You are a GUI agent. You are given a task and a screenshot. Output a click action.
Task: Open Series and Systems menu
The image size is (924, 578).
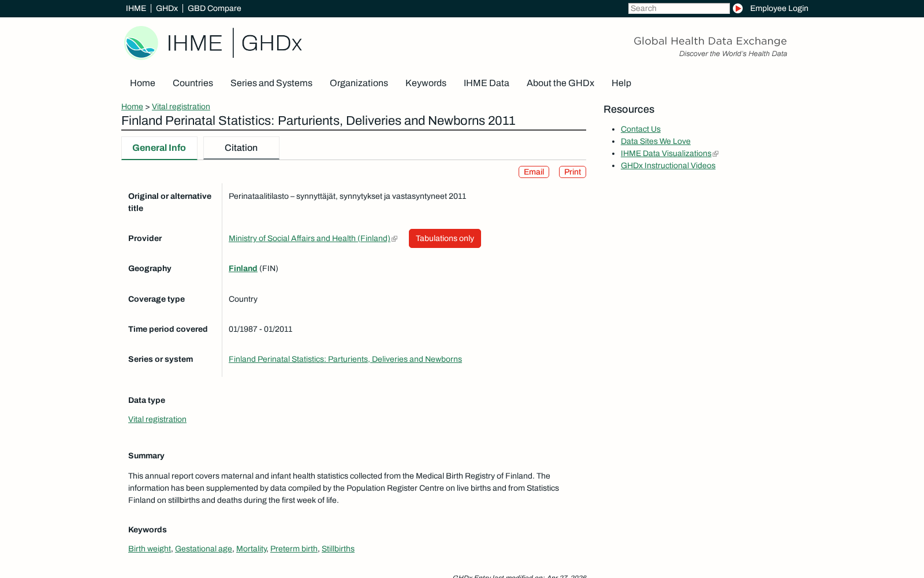pos(271,83)
